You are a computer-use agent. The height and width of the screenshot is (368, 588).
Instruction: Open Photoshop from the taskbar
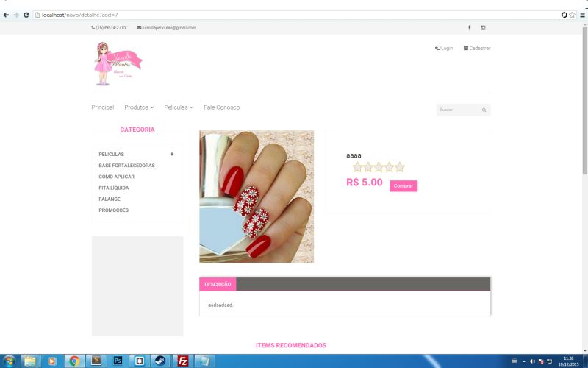[118, 361]
